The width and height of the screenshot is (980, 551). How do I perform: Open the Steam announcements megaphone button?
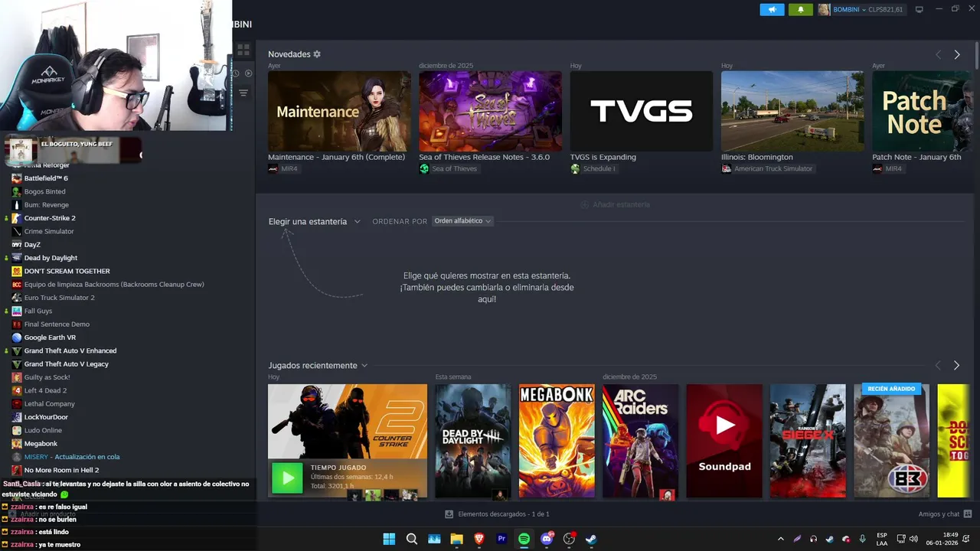point(772,10)
